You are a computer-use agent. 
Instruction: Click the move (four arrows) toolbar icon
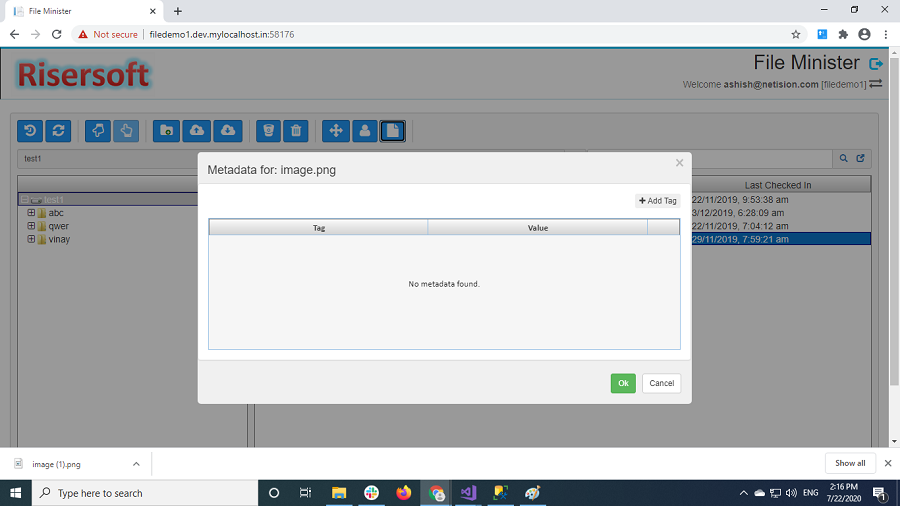[335, 131]
